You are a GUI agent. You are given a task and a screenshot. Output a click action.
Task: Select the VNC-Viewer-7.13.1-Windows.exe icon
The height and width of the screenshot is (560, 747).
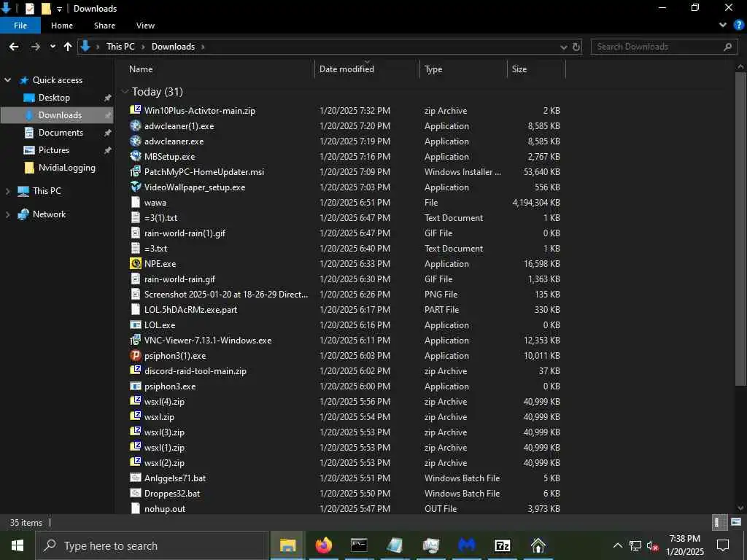136,340
